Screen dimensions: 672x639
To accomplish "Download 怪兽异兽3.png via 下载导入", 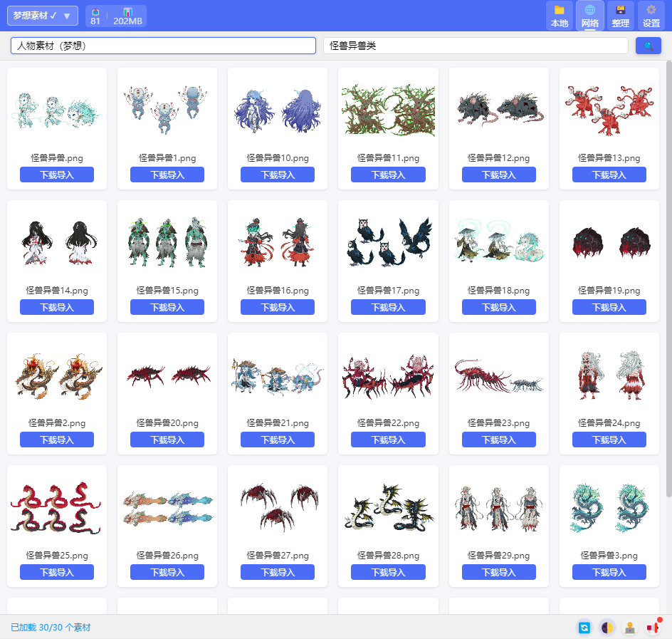I will [x=609, y=573].
